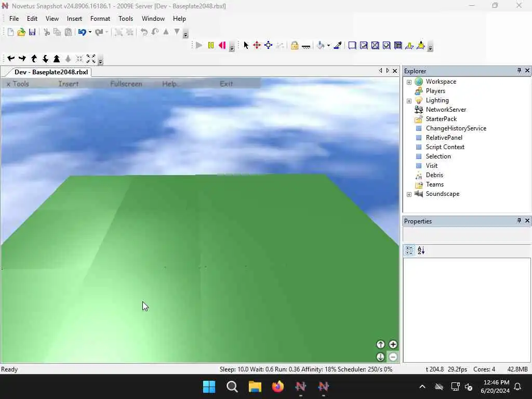Click the Copy icon in the toolbar
This screenshot has width=532, height=399.
coord(57,32)
